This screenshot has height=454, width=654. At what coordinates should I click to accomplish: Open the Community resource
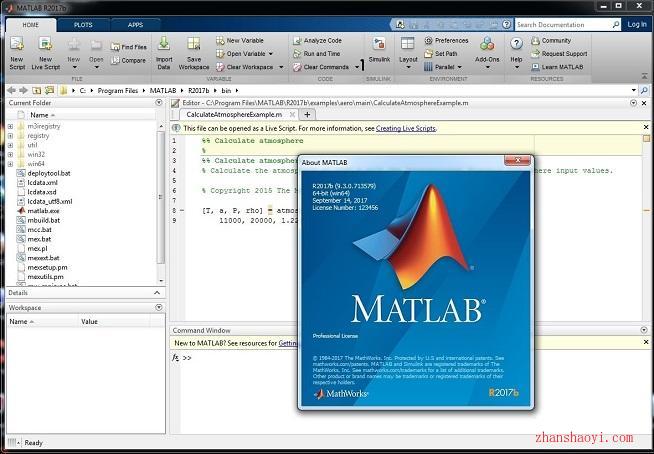point(551,40)
